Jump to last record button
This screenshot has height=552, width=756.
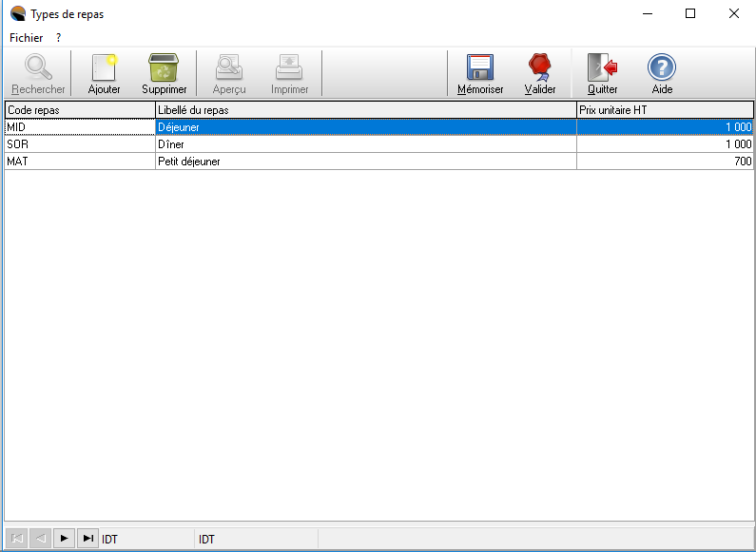pyautogui.click(x=87, y=539)
